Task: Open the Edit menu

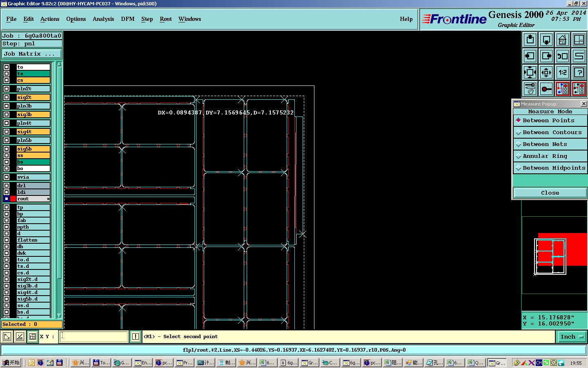Action: click(29, 19)
